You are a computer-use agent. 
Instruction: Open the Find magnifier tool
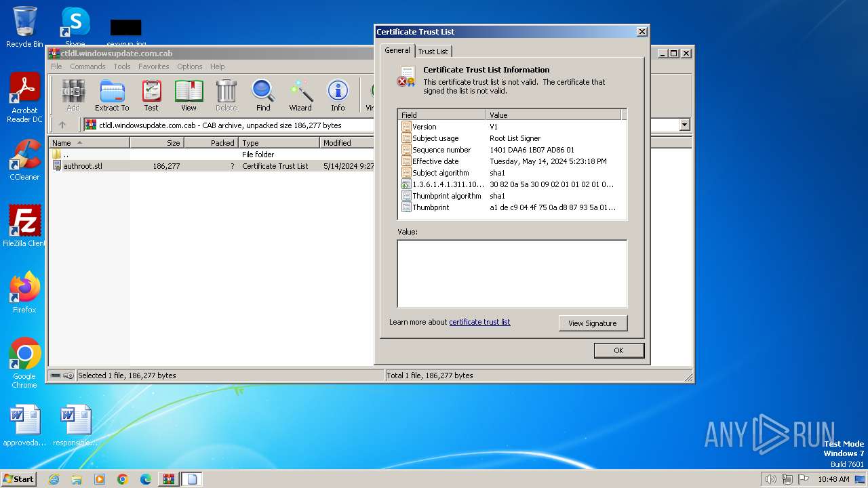[263, 95]
